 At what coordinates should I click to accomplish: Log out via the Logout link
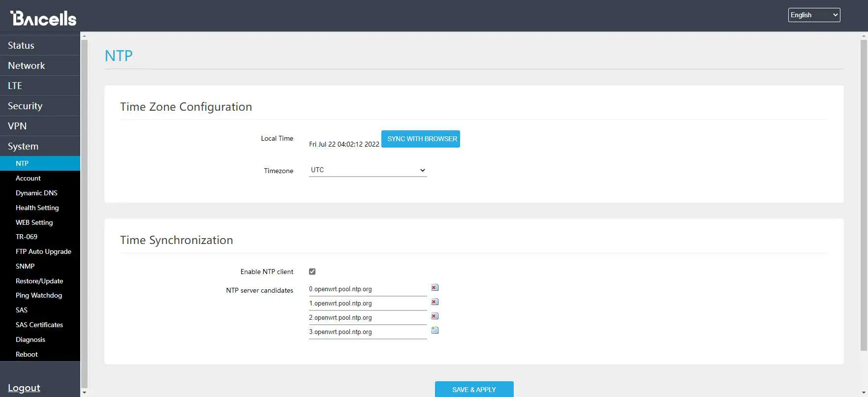point(24,388)
